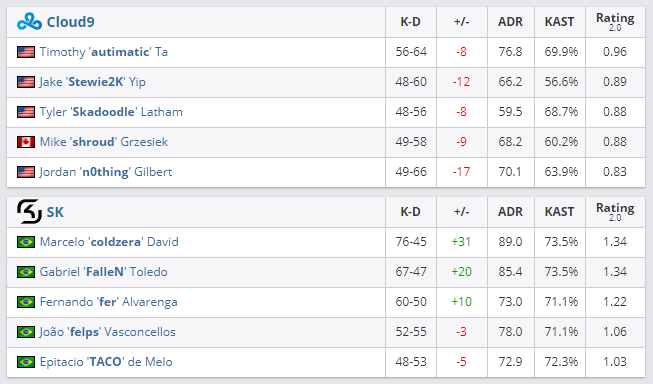Open João 'felps' Vasconcellos profile link
Image resolution: width=653 pixels, height=384 pixels.
tap(107, 332)
